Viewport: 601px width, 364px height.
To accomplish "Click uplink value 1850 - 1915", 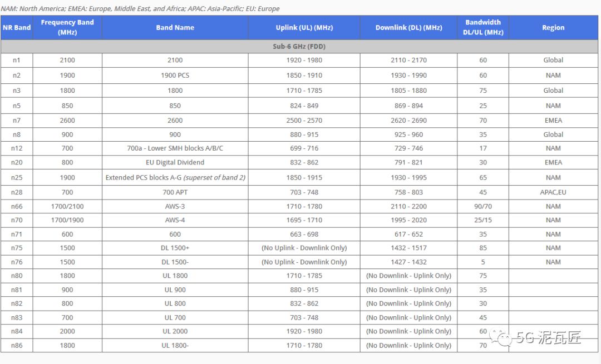I will point(304,178).
